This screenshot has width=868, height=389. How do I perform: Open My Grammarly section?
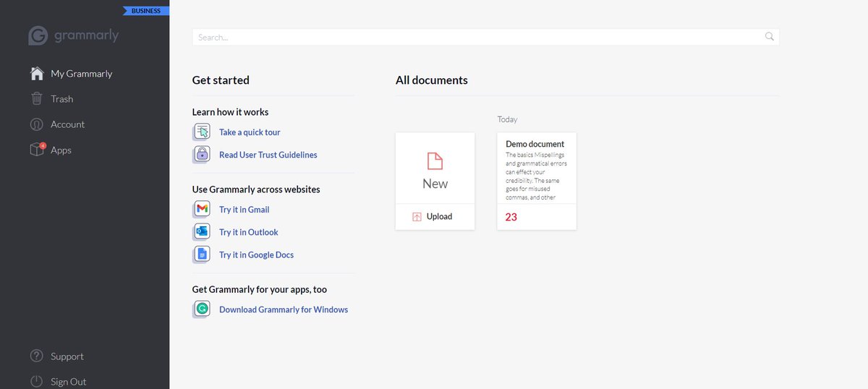click(x=81, y=74)
